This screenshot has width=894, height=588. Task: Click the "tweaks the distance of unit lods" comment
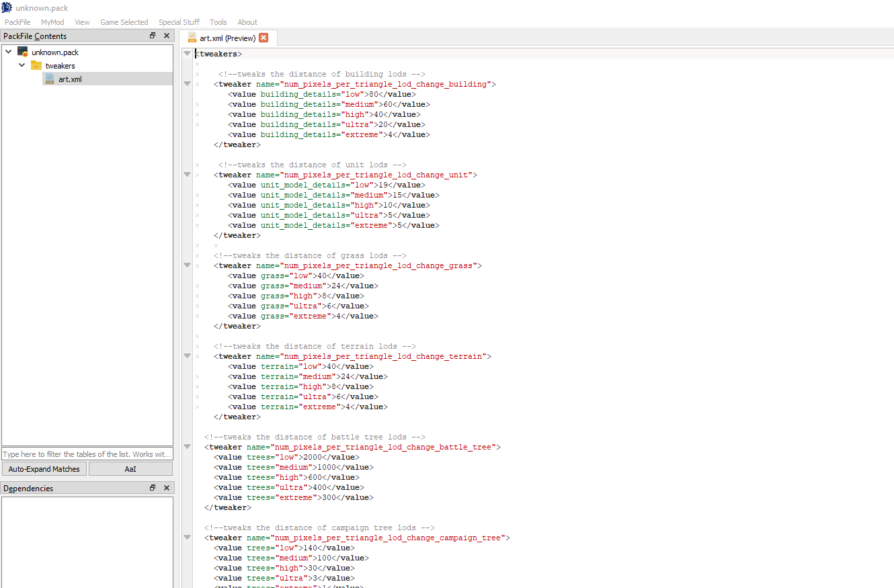click(x=312, y=165)
